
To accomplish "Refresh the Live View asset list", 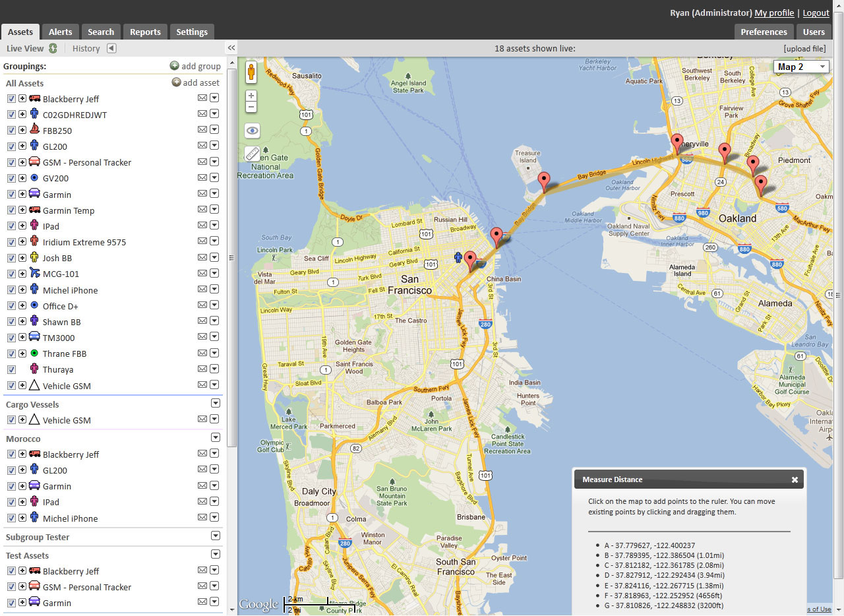I will pos(52,47).
